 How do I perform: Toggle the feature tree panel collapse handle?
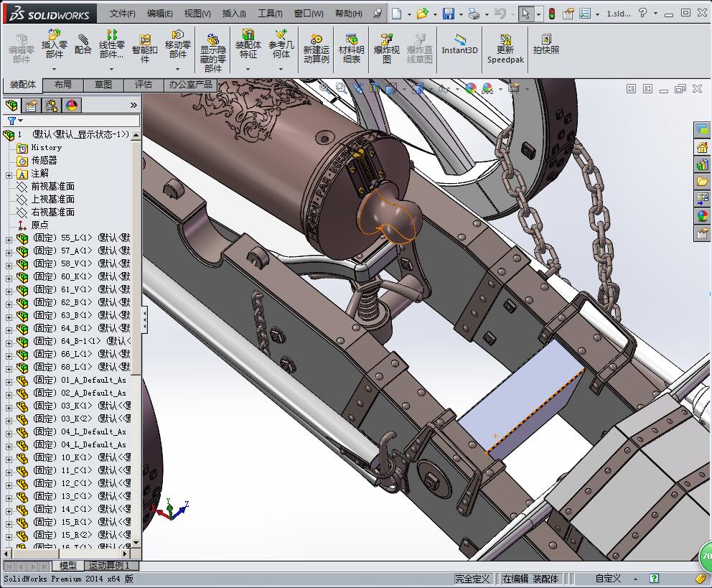[x=145, y=318]
